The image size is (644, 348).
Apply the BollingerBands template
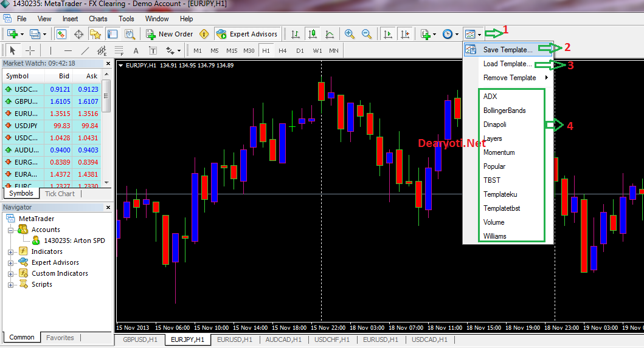point(504,111)
